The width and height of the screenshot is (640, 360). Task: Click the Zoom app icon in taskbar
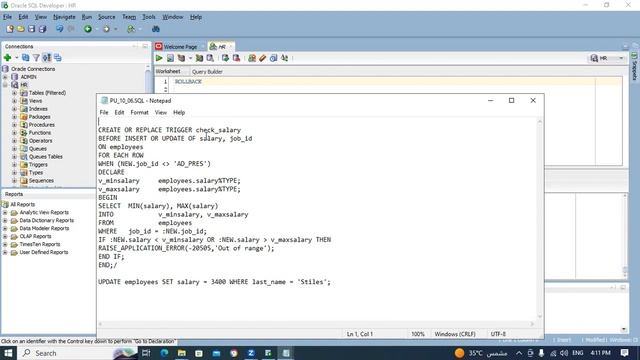click(251, 353)
